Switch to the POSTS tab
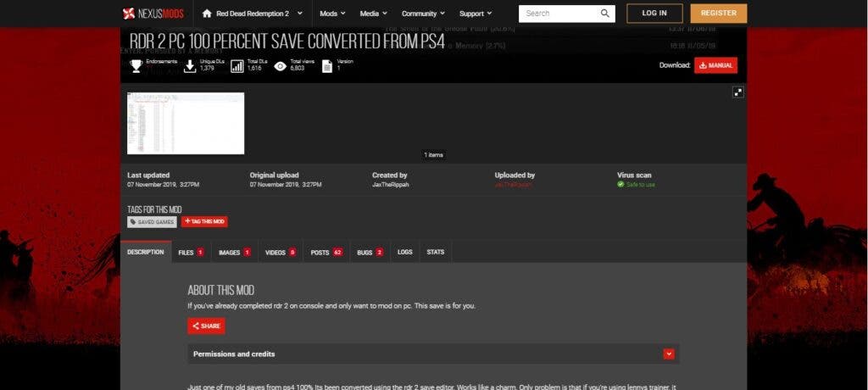The width and height of the screenshot is (868, 390). pyautogui.click(x=326, y=252)
